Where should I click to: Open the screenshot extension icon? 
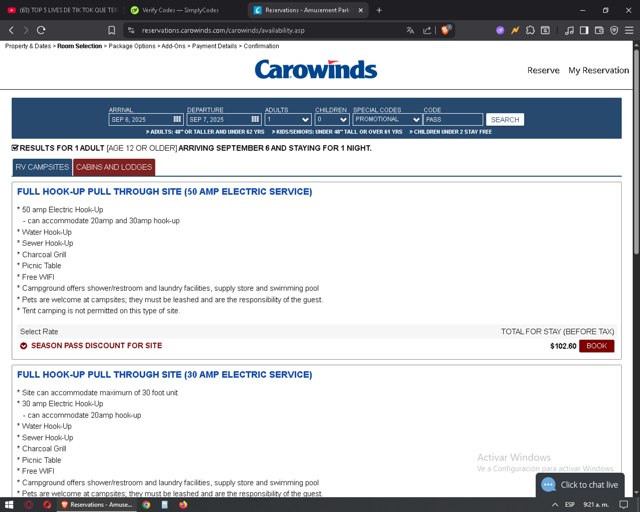point(545,30)
